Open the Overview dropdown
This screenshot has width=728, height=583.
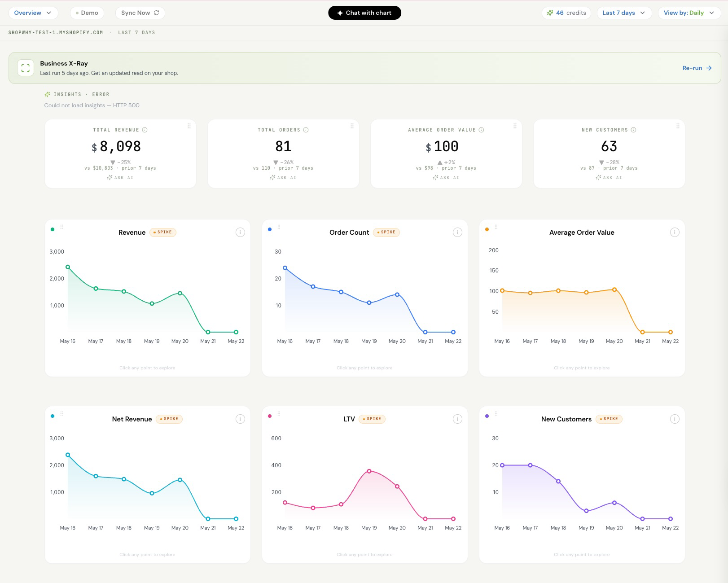tap(33, 13)
